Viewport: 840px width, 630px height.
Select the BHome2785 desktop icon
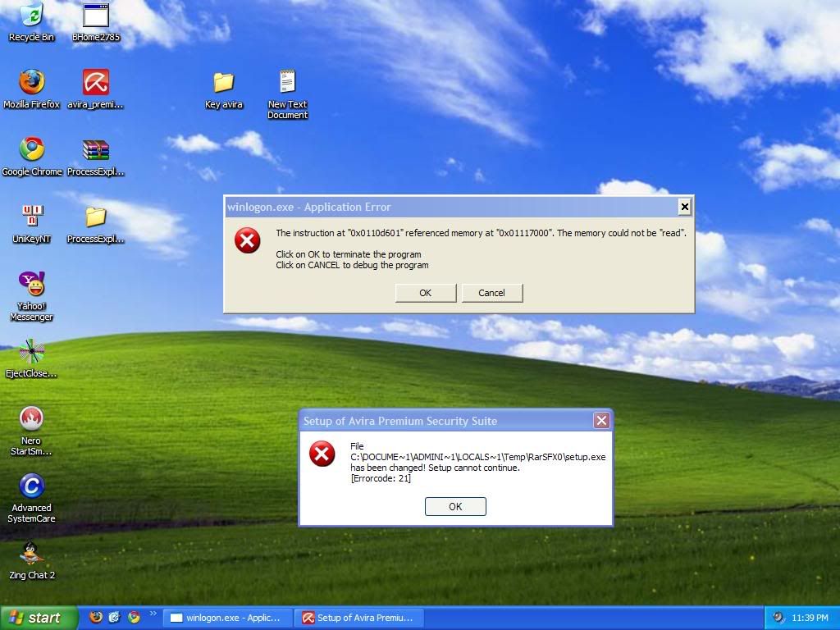pyautogui.click(x=96, y=21)
